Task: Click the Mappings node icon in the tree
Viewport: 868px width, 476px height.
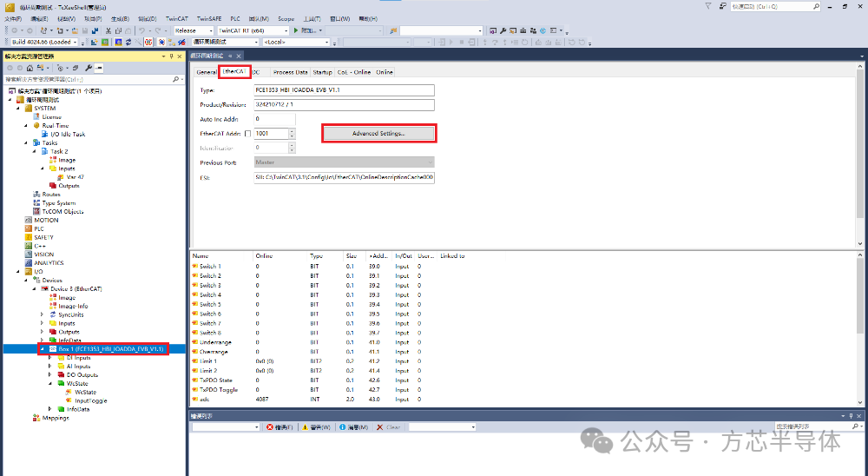Action: 36,418
